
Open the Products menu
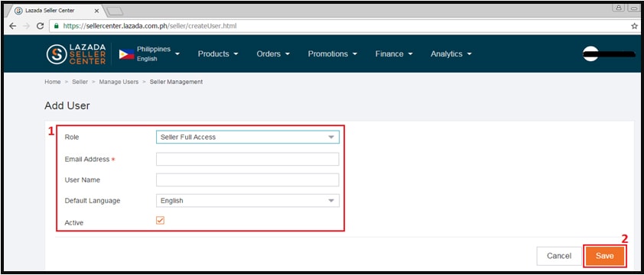pos(218,53)
